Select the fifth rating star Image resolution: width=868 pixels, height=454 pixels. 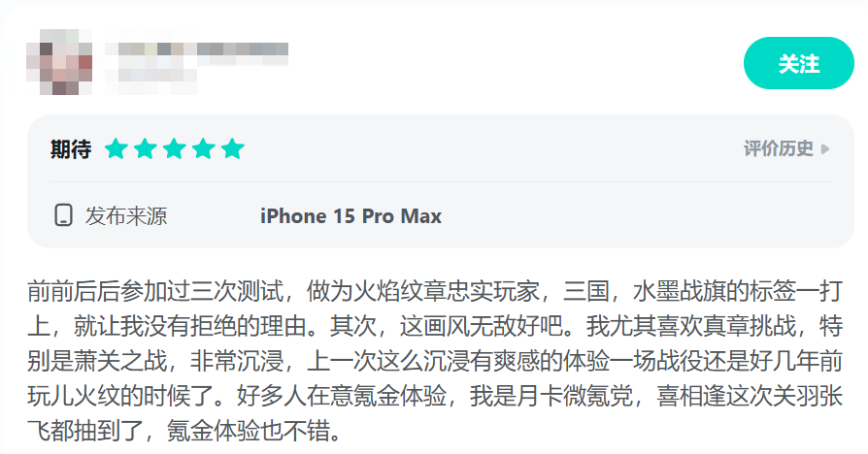click(x=232, y=148)
